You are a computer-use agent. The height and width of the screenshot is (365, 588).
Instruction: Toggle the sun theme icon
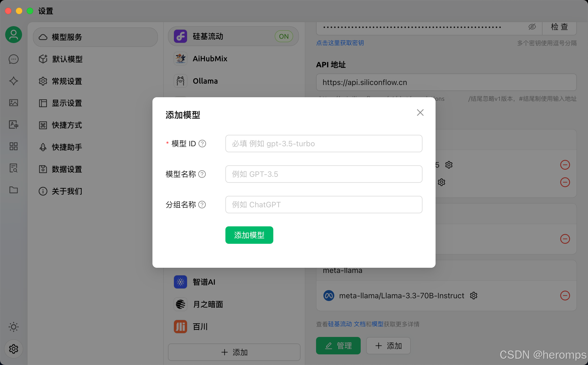14,327
